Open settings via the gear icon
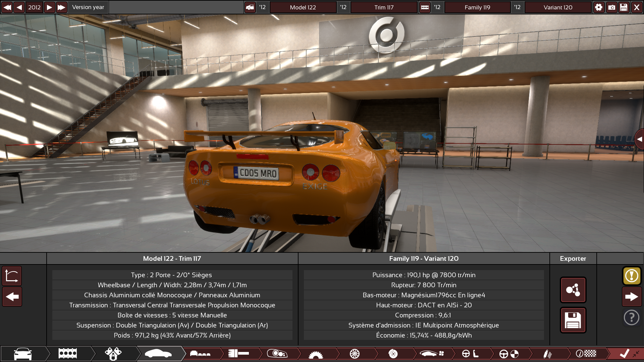 [599, 7]
